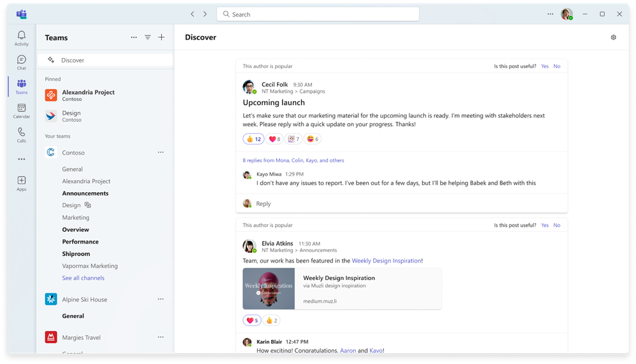The image size is (636, 364).
Task: Open the Contoso General channel
Action: pos(72,169)
